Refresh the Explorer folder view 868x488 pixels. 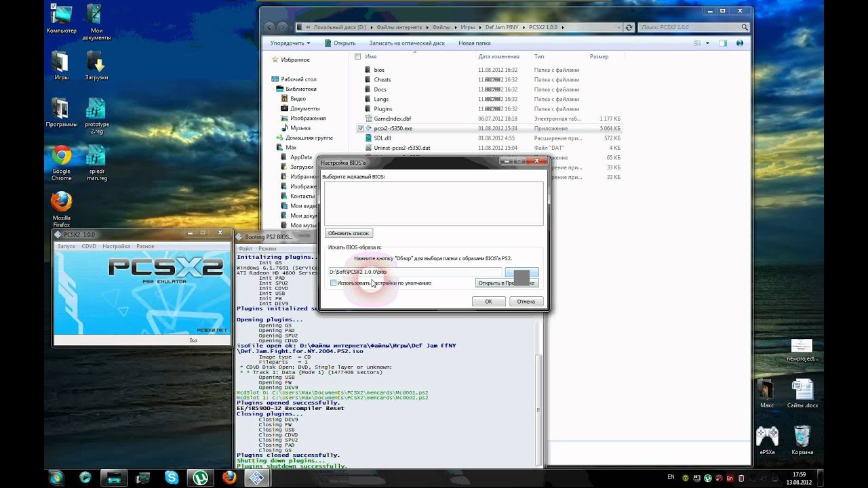(x=629, y=27)
